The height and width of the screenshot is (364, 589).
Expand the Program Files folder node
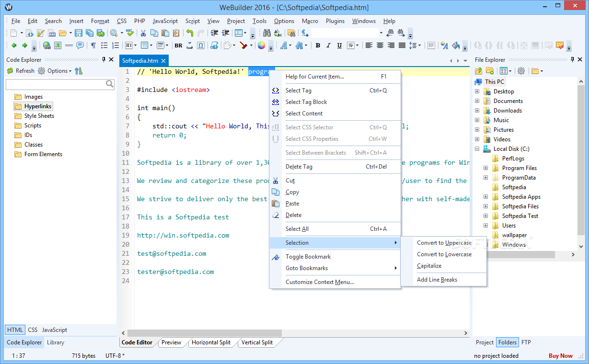pyautogui.click(x=485, y=168)
